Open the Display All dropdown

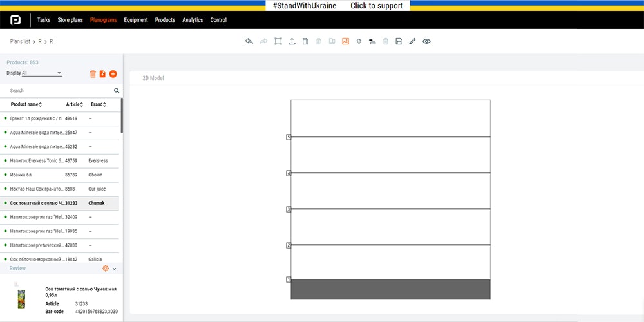click(x=42, y=73)
